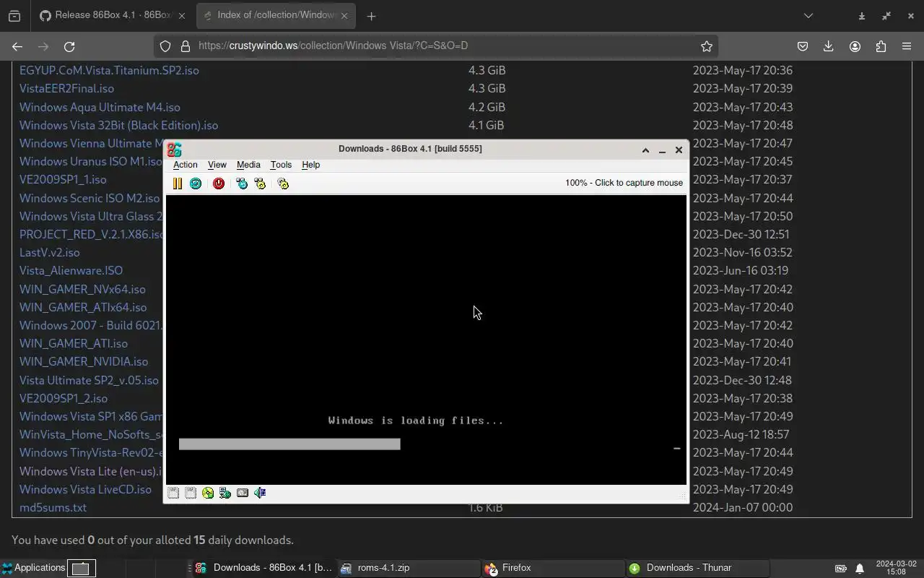
Task: Click network status bar icon in 86Box
Action: pos(225,493)
